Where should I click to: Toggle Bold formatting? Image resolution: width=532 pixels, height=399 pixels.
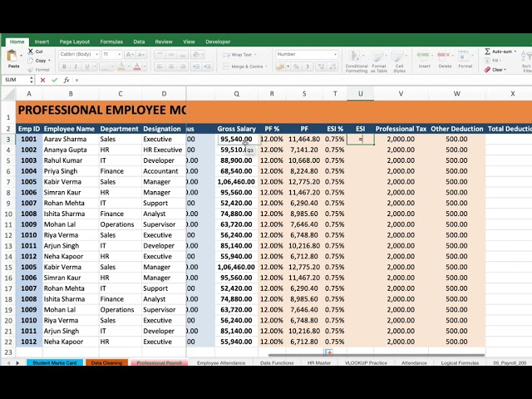click(x=65, y=66)
